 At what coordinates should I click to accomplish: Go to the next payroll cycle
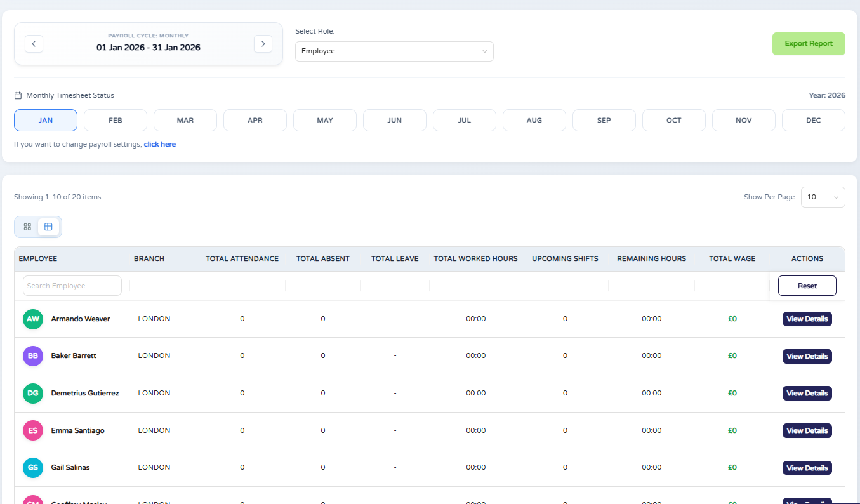pos(263,44)
